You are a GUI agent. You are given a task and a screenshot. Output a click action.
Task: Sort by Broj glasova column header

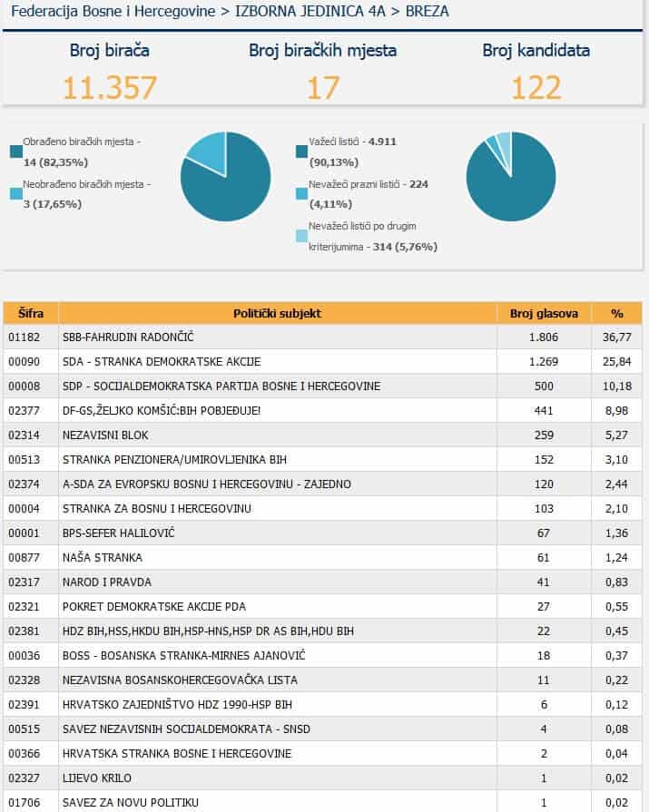point(544,314)
